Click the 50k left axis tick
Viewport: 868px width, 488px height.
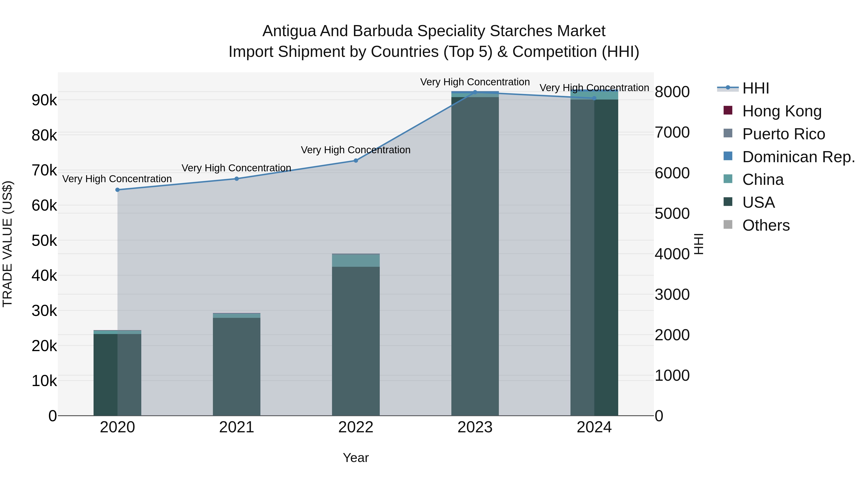[44, 241]
